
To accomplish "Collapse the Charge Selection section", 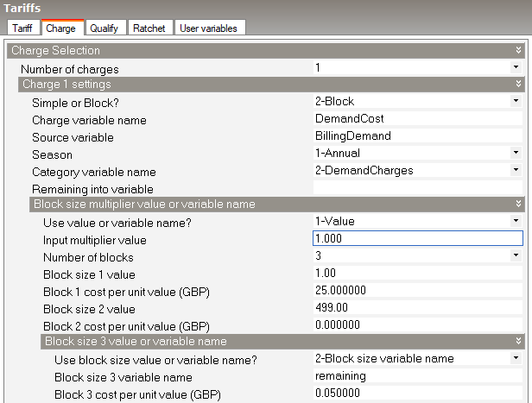I will point(517,51).
